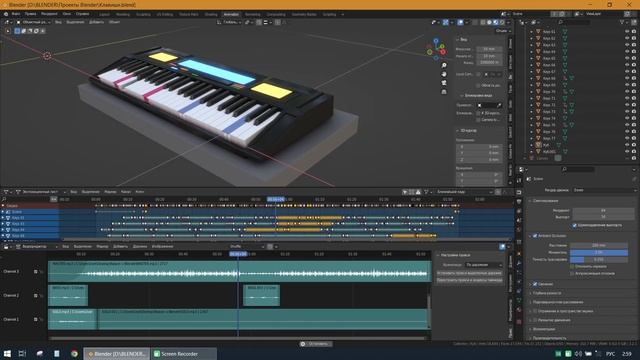Toggle mute checkbox for Channel 1

(36, 320)
